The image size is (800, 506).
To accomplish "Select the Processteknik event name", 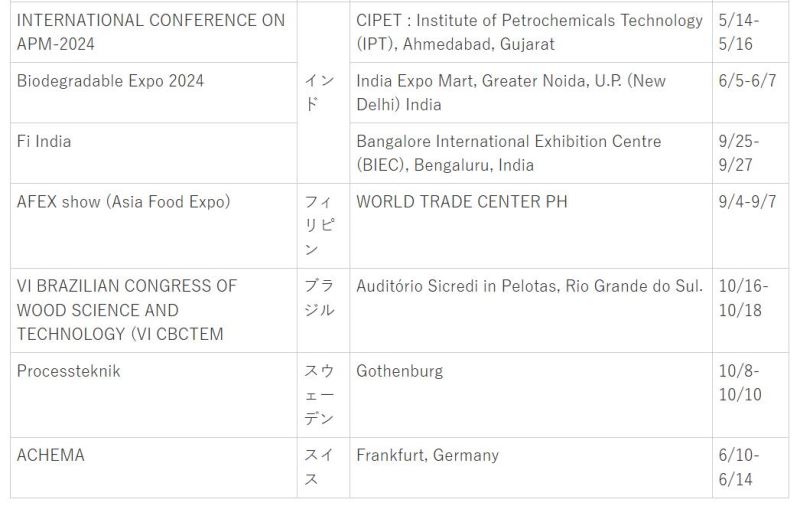I will (x=69, y=371).
